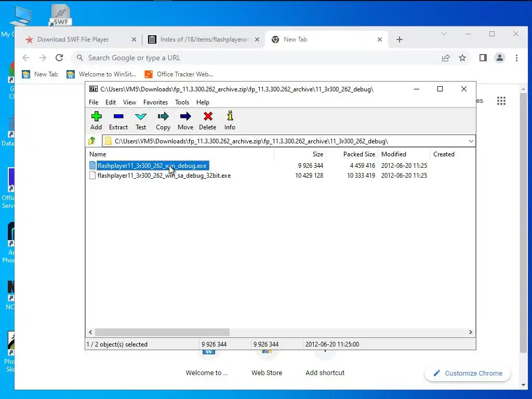
Task: Open the 7-Zip system menu icon
Action: pyautogui.click(x=94, y=89)
